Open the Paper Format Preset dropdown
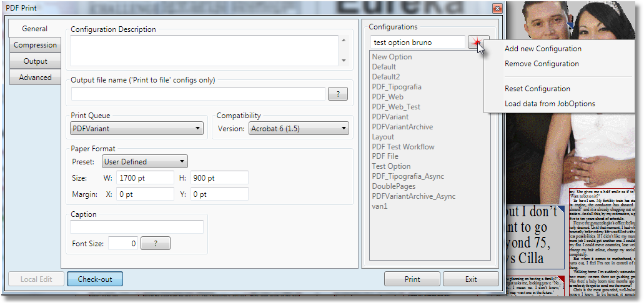The width and height of the screenshot is (644, 305). pyautogui.click(x=144, y=161)
